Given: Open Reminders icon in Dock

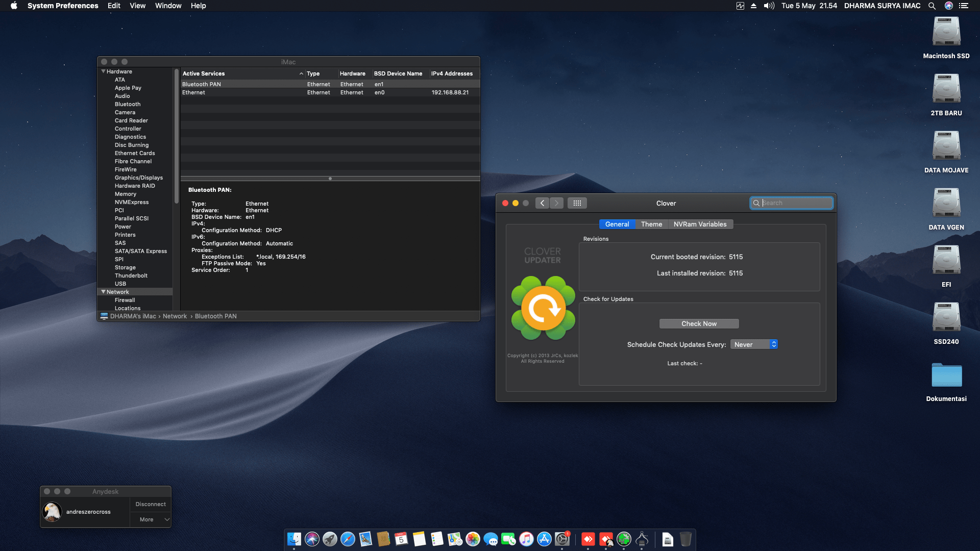Looking at the screenshot, I should pos(437,539).
